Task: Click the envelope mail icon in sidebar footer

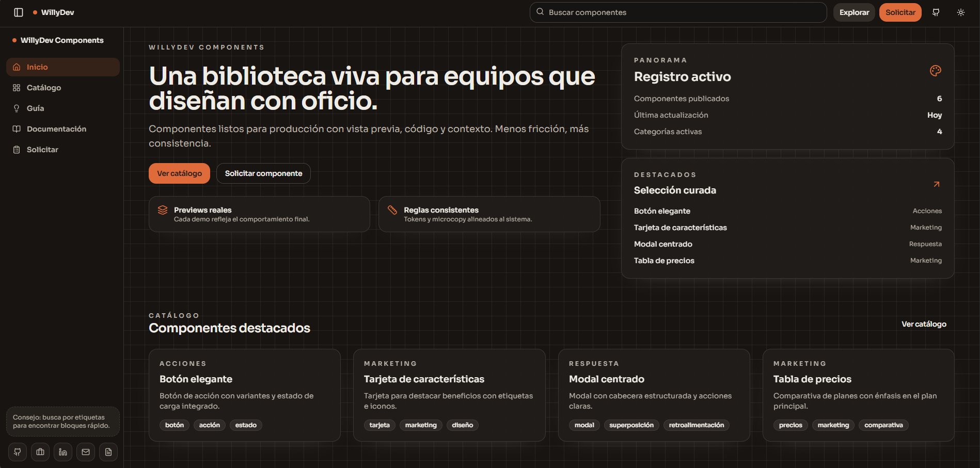Action: point(85,452)
